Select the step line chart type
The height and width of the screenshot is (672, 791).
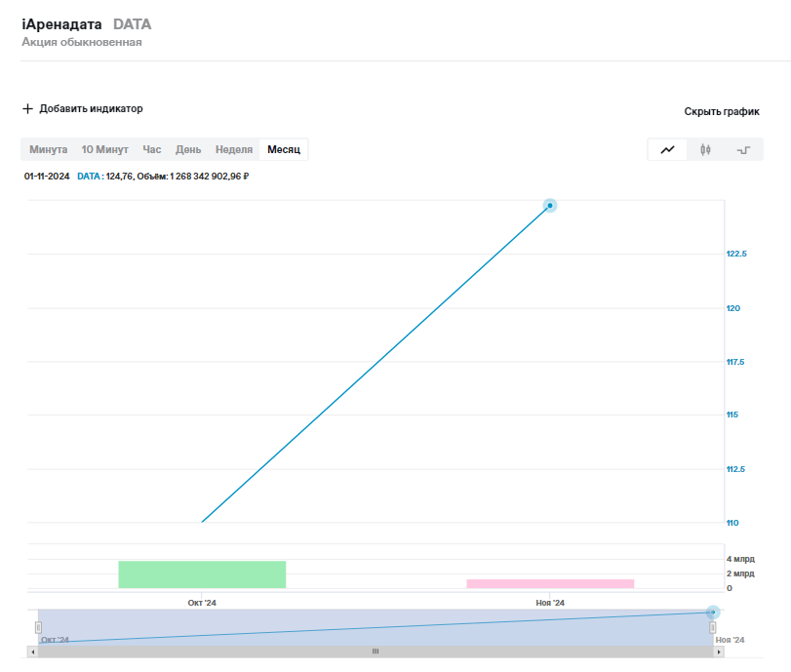pos(743,150)
